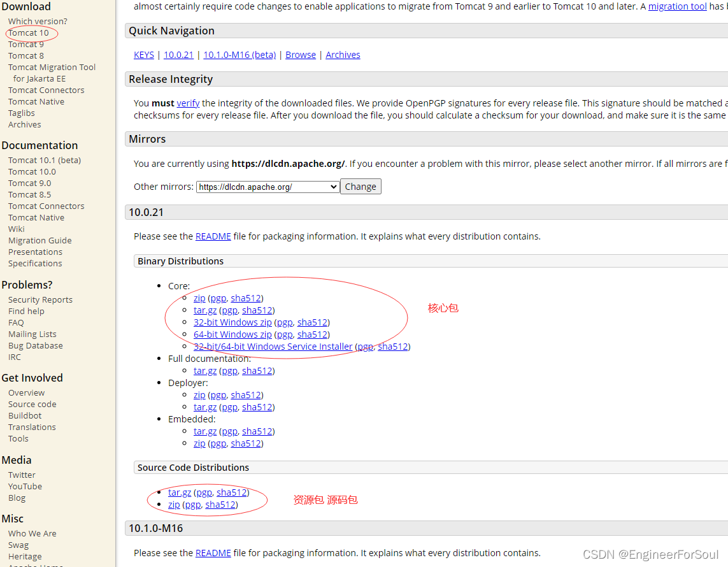Screen dimensions: 728x567
Task: Open Tomcat 8.5 documentation
Action: click(x=30, y=194)
